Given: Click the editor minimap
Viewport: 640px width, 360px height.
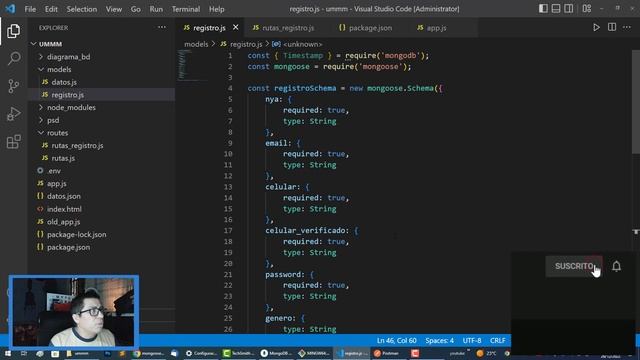Looking at the screenshot, I should coord(193,65).
